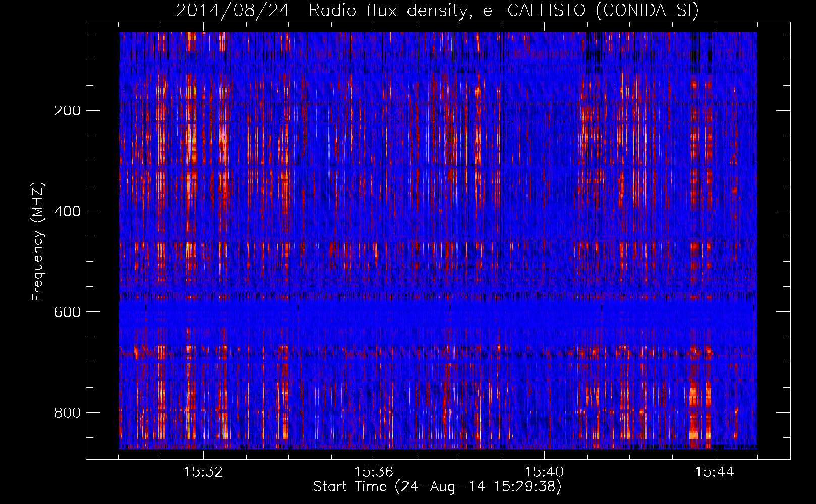The image size is (816, 504).
Task: Click the "400" frequency tick label
Action: pos(67,211)
